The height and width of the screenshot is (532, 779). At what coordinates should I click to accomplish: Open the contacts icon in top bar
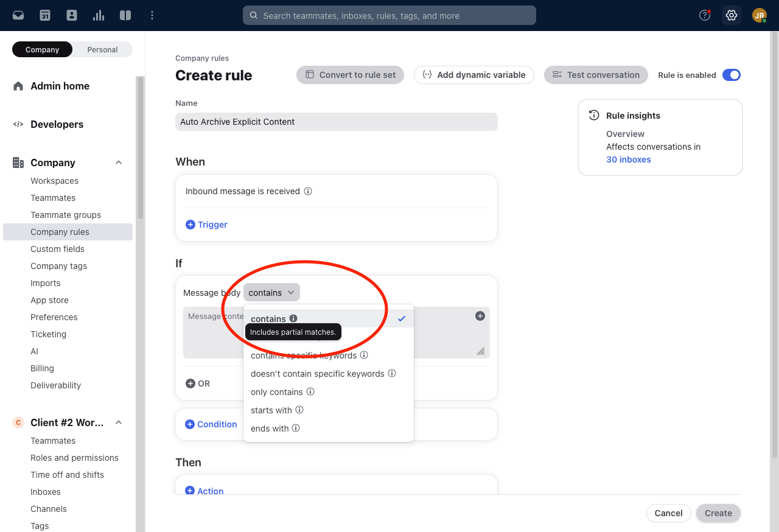click(x=72, y=15)
